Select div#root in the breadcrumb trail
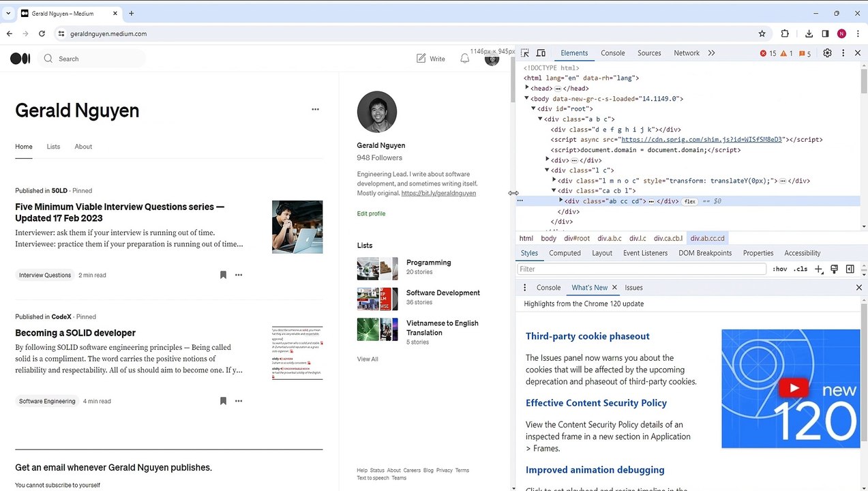Viewport: 868px width, 491px height. coord(576,238)
